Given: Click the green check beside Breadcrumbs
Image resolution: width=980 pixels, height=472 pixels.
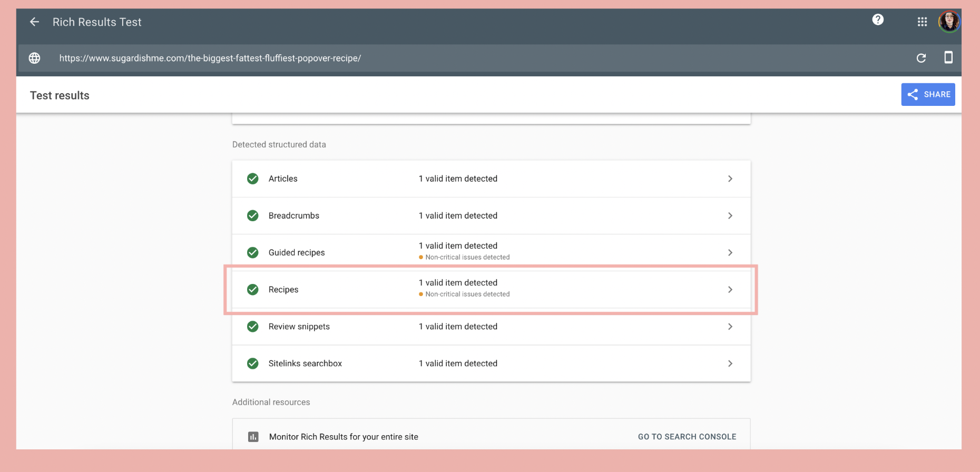Looking at the screenshot, I should click(253, 215).
